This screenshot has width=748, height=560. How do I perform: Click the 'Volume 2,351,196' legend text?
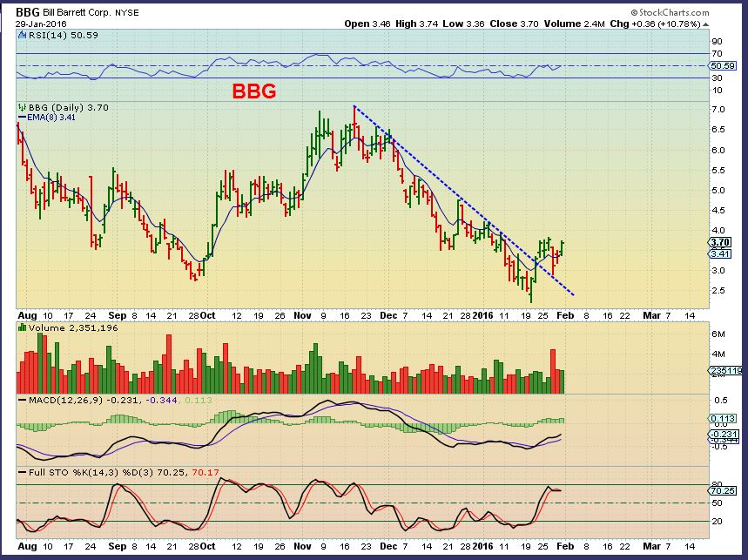click(73, 327)
